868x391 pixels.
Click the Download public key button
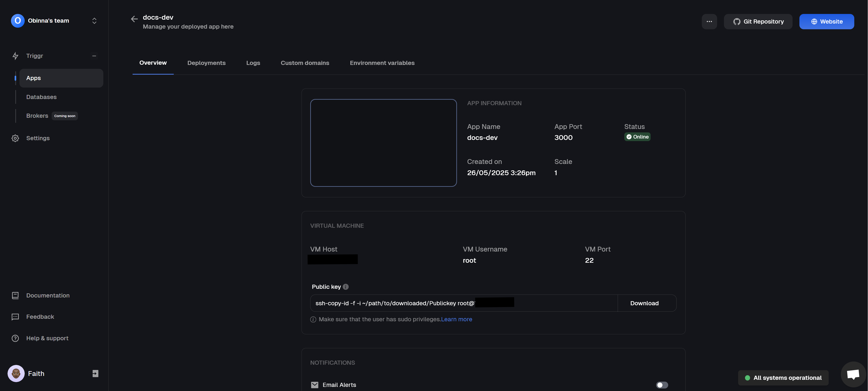pos(644,303)
